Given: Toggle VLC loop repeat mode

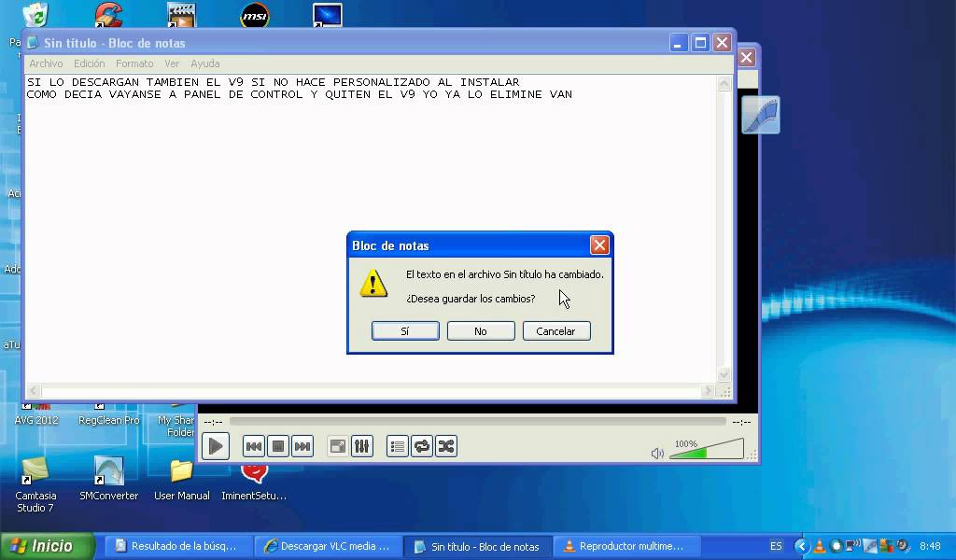Looking at the screenshot, I should pyautogui.click(x=422, y=446).
